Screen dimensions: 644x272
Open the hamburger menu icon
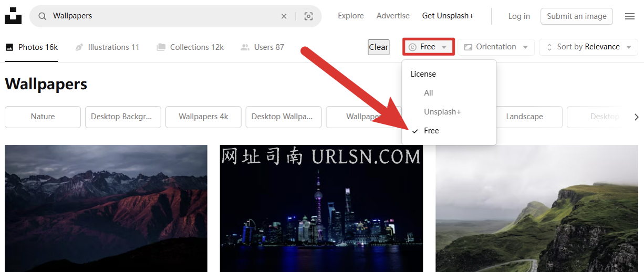[x=630, y=16]
